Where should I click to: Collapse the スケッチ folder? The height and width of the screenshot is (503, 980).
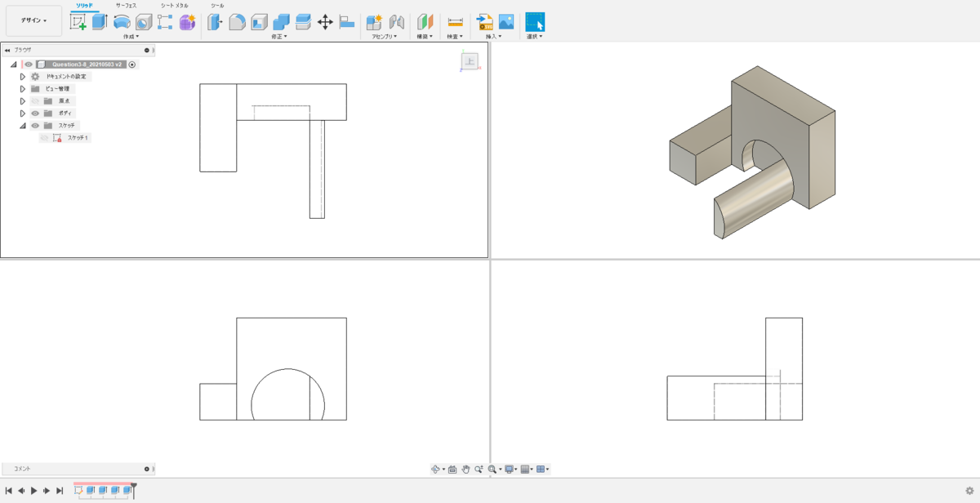[23, 126]
